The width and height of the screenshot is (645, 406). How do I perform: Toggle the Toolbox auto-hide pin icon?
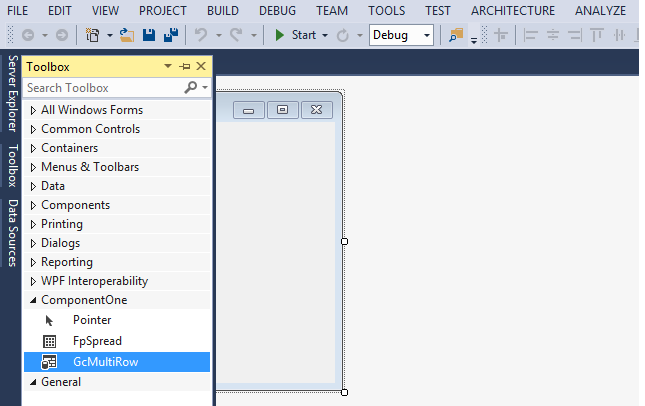[x=185, y=66]
